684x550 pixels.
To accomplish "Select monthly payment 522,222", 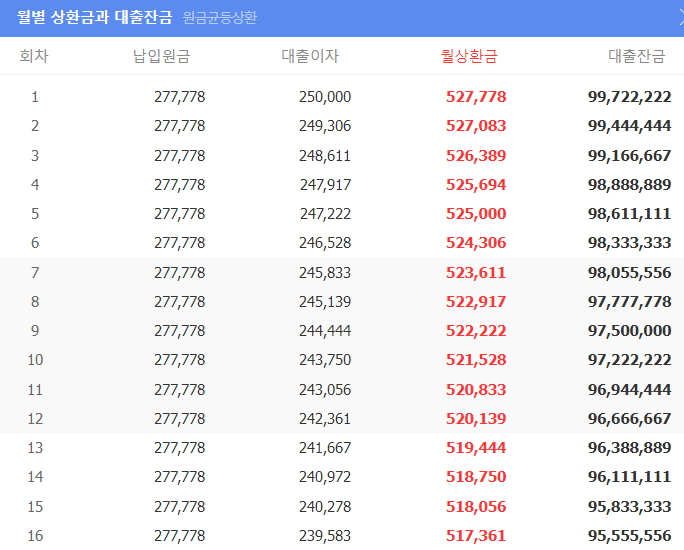I will [x=476, y=331].
